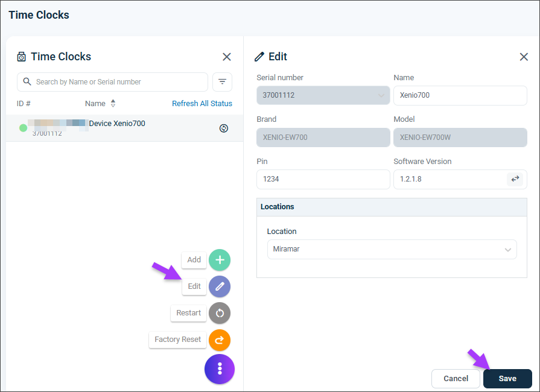Open the Location dropdown showing Miramar
Viewport: 540px width, 392px height.
point(392,249)
